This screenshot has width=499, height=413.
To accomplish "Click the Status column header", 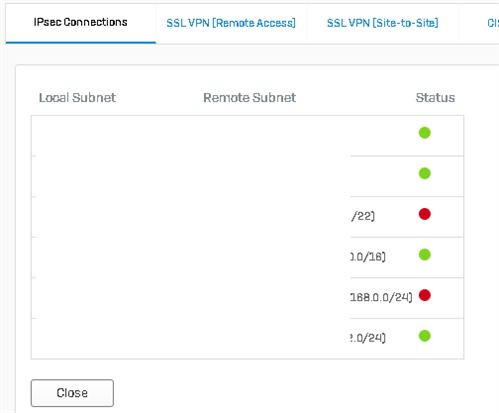I will [x=435, y=98].
